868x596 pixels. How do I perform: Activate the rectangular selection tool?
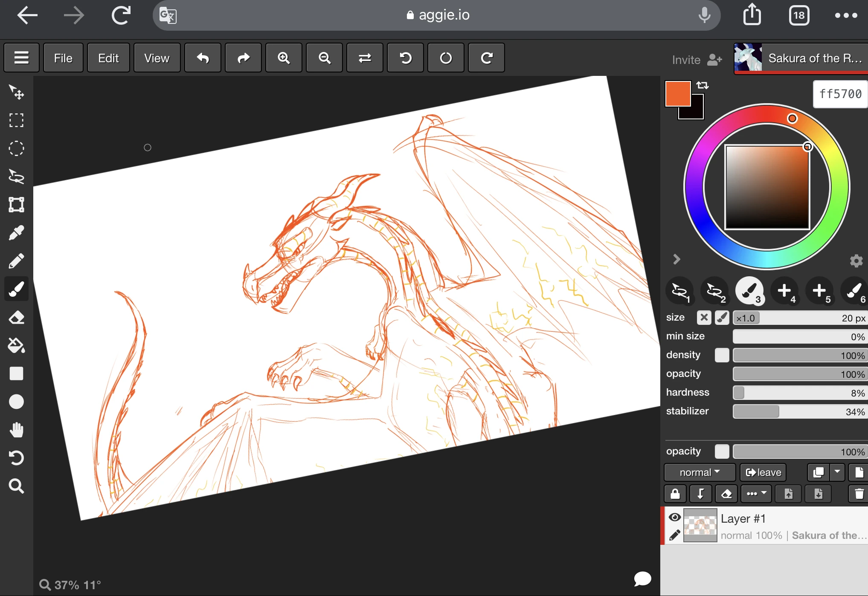pos(16,121)
